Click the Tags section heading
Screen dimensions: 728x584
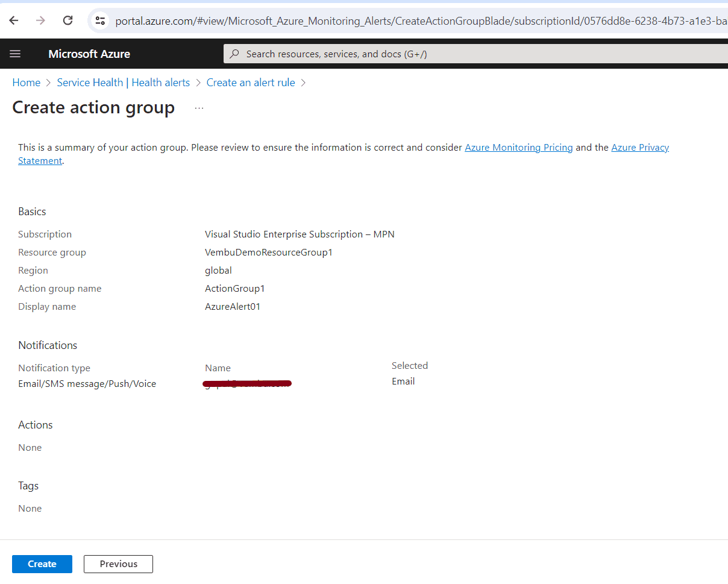tap(28, 486)
